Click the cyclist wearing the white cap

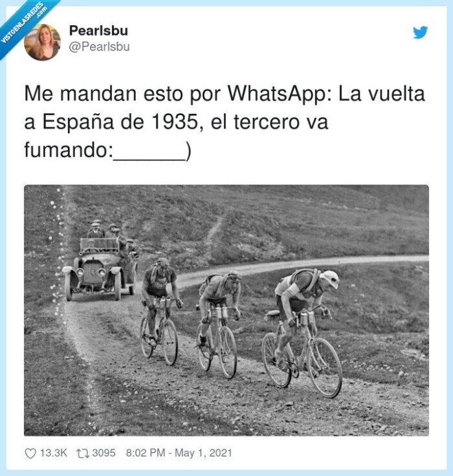coord(304,331)
